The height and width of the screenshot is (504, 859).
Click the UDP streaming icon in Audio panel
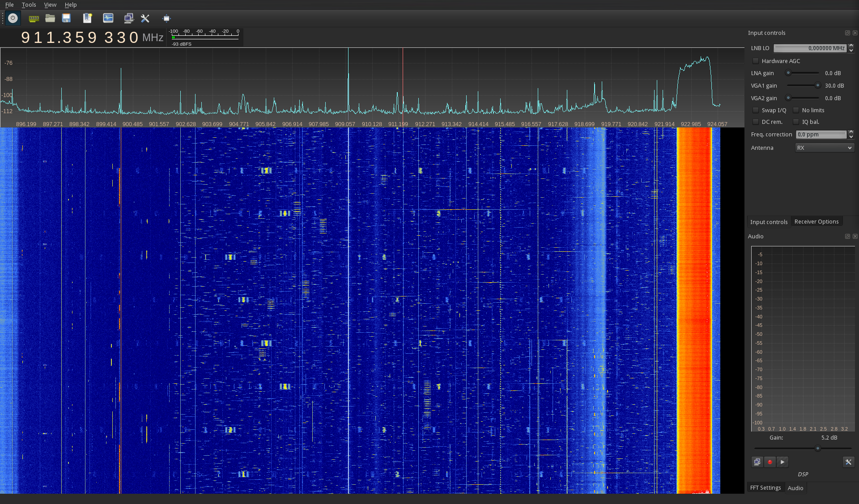point(757,462)
